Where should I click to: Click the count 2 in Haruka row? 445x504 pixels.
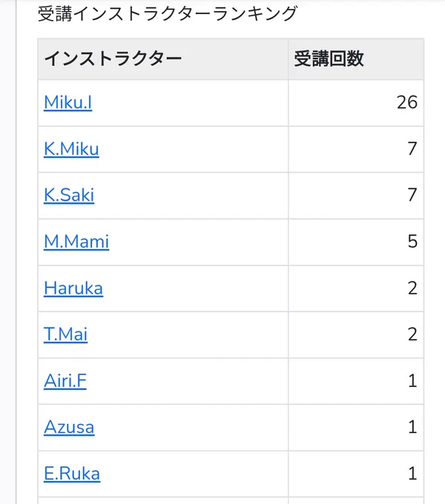point(412,288)
